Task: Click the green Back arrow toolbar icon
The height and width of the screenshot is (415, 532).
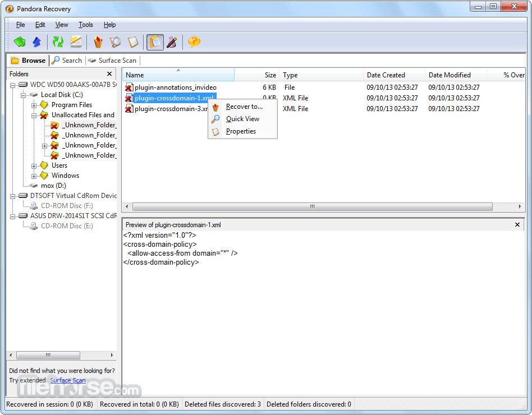Action: [20, 42]
